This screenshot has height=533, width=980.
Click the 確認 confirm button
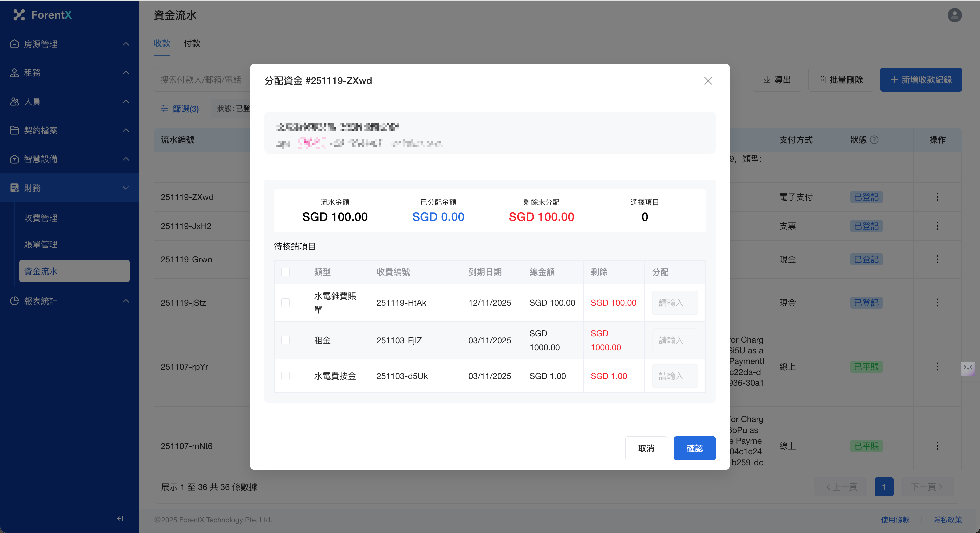point(694,448)
